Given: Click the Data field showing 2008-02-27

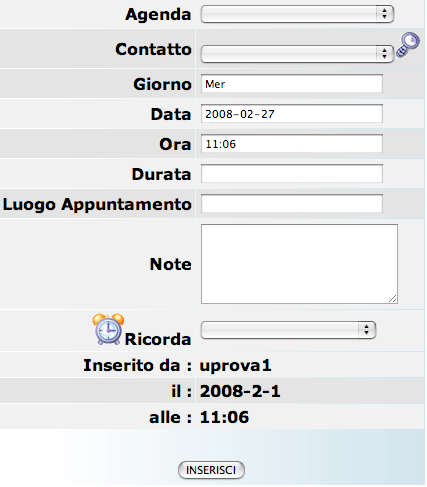Looking at the screenshot, I should (292, 114).
